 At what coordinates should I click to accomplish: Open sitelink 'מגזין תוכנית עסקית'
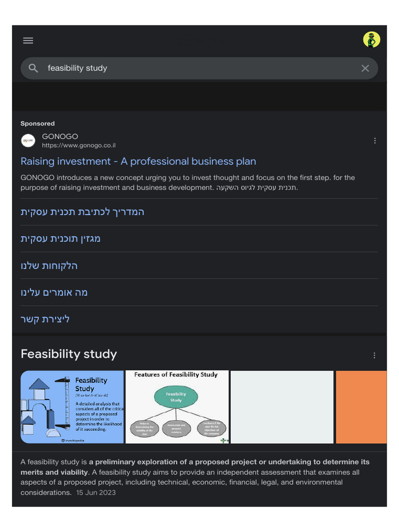(x=60, y=238)
